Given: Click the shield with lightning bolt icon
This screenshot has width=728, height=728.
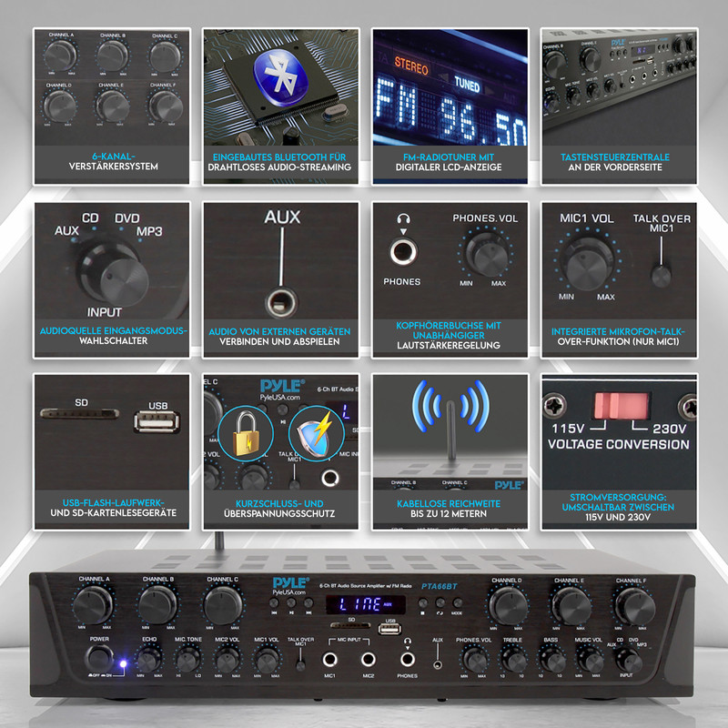Looking at the screenshot, I should 316,434.
